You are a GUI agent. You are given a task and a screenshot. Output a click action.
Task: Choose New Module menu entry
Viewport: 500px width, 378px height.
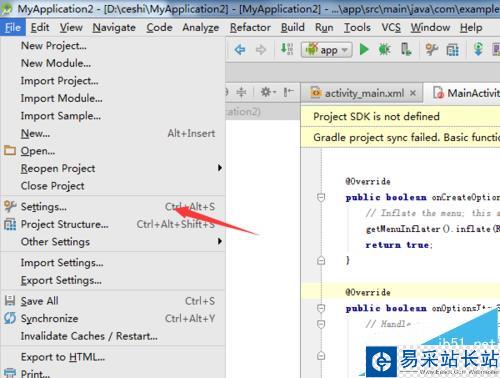pyautogui.click(x=113, y=63)
